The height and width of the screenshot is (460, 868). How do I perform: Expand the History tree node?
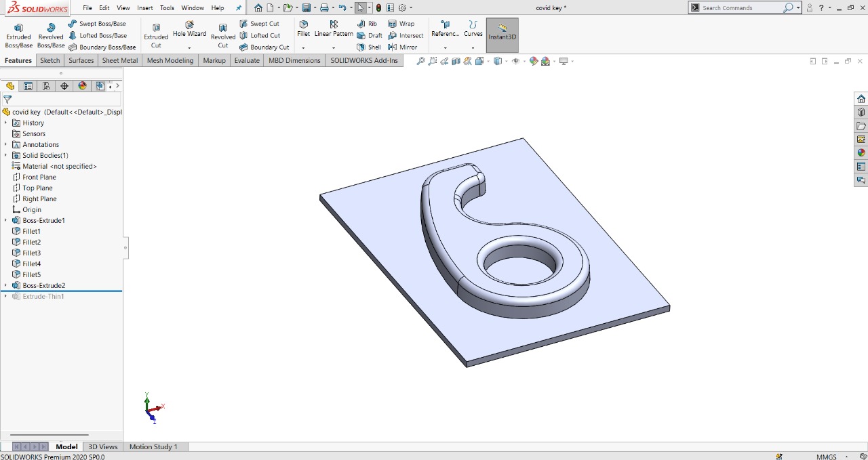(x=6, y=123)
